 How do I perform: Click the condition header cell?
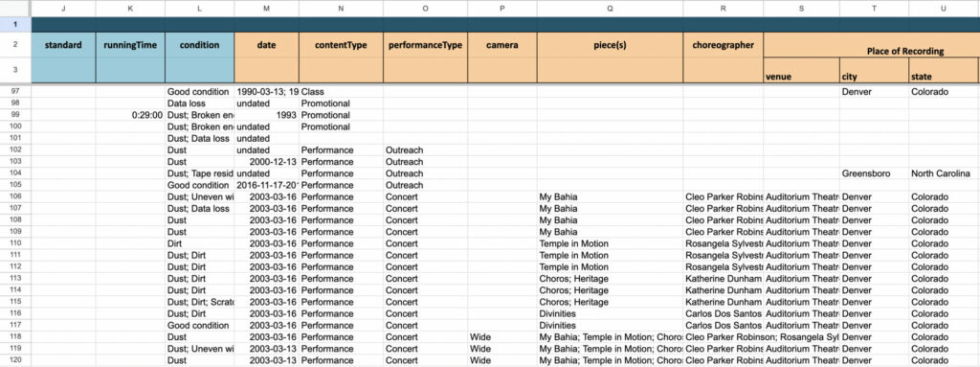[x=199, y=45]
